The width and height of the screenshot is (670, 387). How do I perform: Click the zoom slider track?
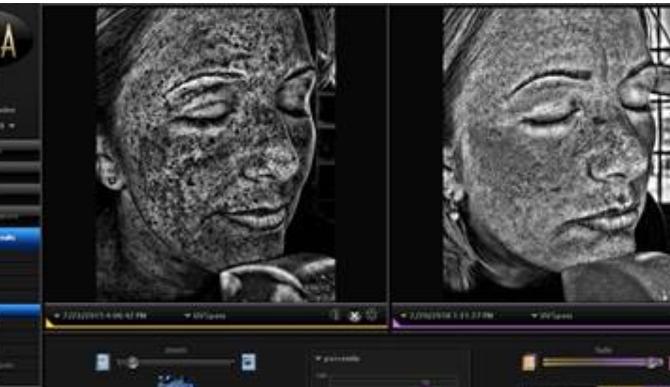186,363
